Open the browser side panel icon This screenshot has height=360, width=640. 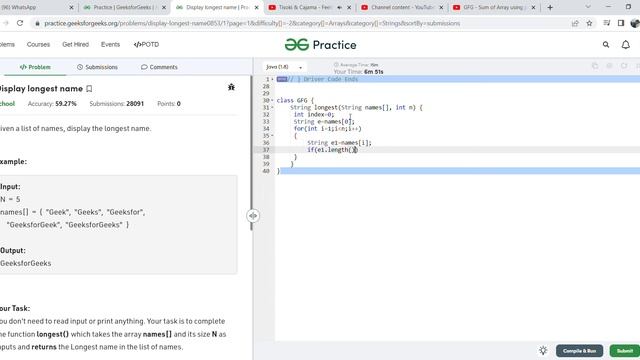pos(621,23)
